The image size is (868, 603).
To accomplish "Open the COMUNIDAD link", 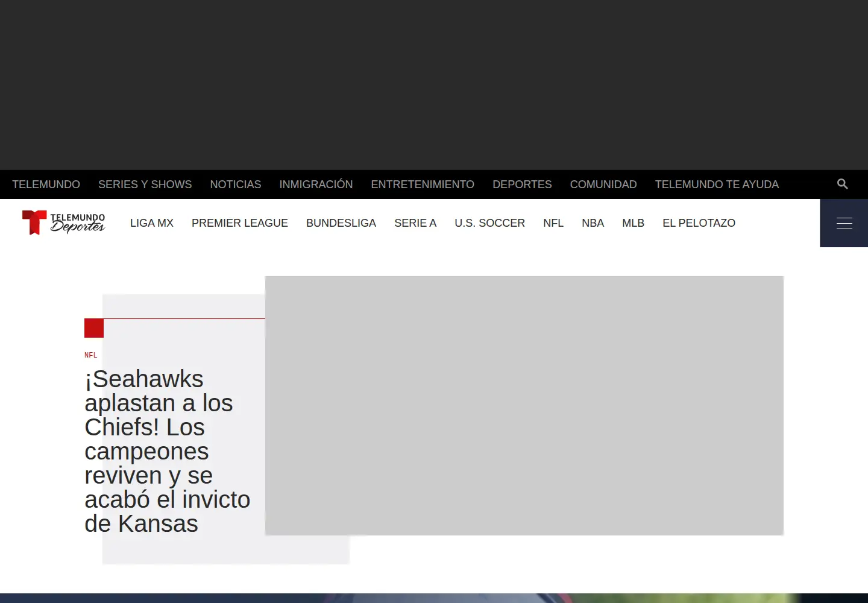I will tap(603, 185).
